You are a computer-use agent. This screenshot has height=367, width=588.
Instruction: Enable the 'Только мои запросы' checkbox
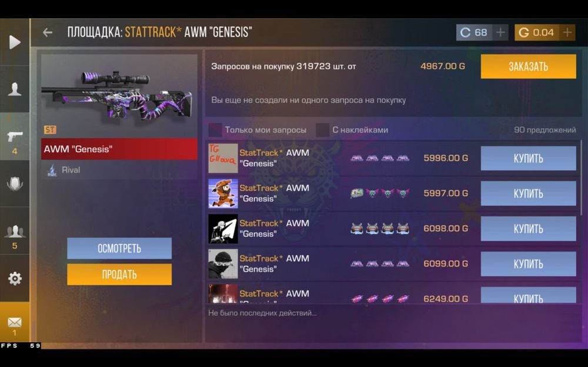pos(215,130)
